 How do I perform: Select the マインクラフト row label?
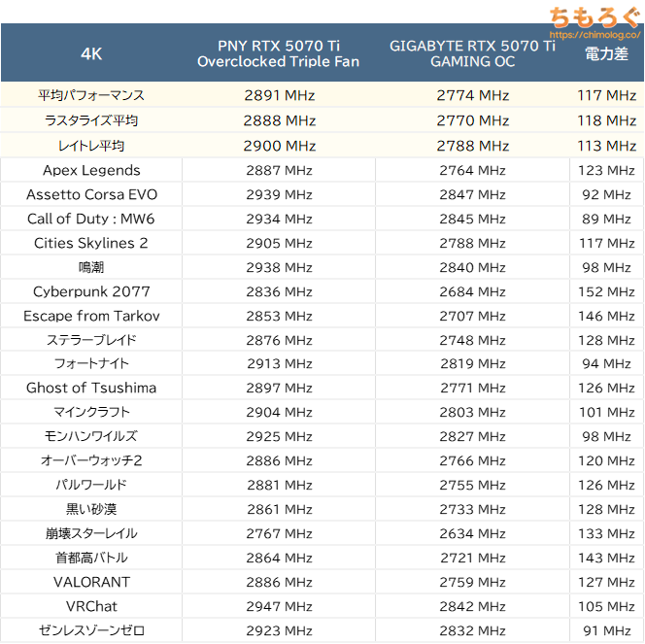91,412
